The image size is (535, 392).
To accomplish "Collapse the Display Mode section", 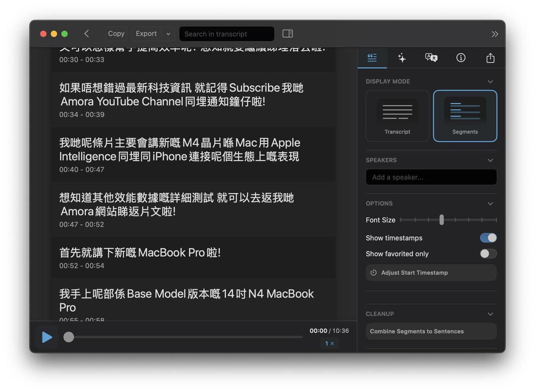I will (x=490, y=81).
